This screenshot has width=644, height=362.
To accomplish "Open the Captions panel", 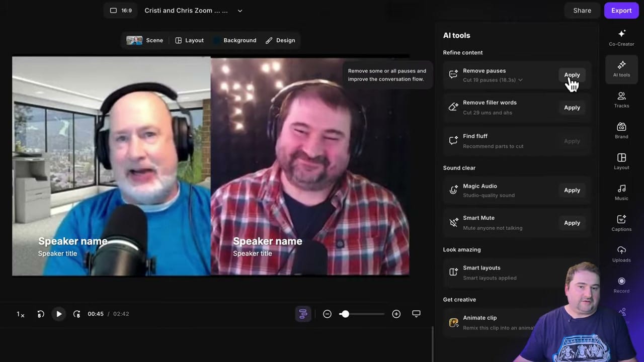I will pos(621,223).
